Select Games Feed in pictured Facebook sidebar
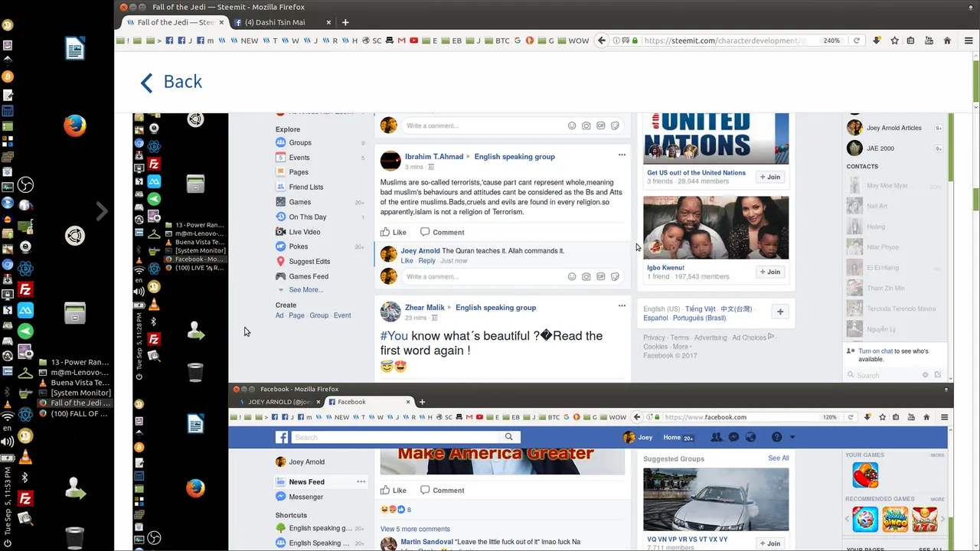980x551 pixels. [x=302, y=276]
